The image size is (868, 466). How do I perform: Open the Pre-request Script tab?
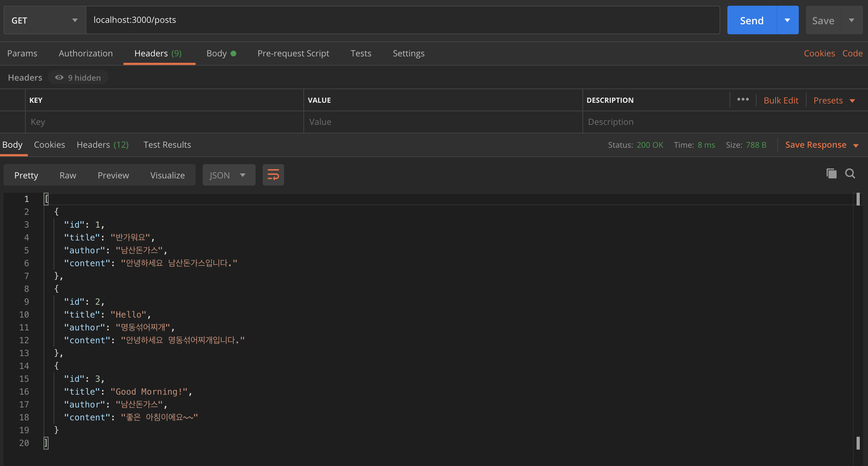293,54
